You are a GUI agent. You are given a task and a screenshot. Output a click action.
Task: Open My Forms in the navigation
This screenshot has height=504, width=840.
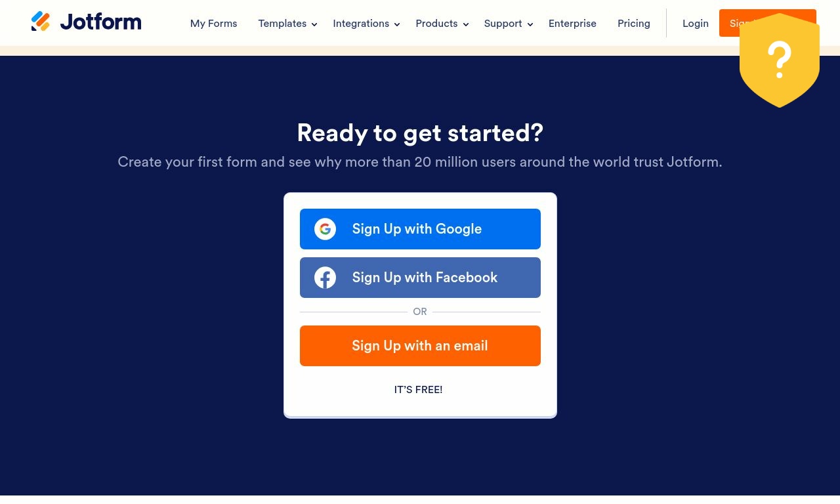click(x=214, y=23)
